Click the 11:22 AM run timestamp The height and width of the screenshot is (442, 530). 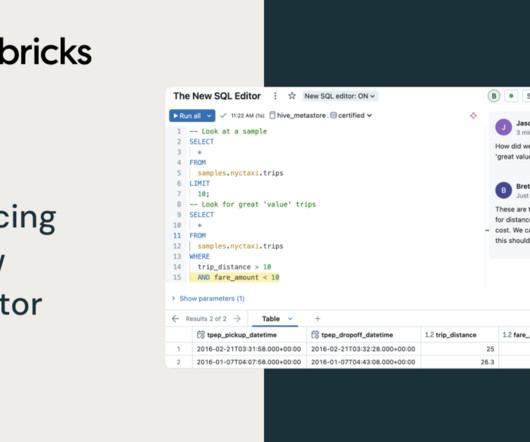pos(247,116)
